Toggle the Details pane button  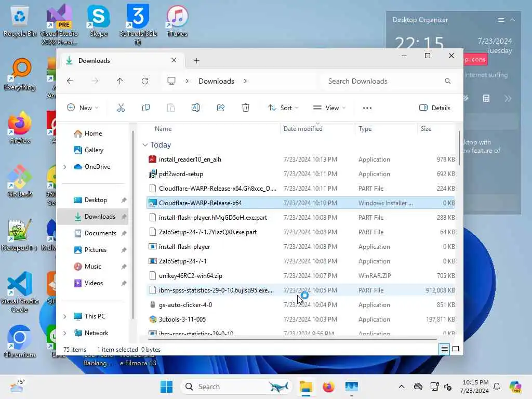click(435, 108)
